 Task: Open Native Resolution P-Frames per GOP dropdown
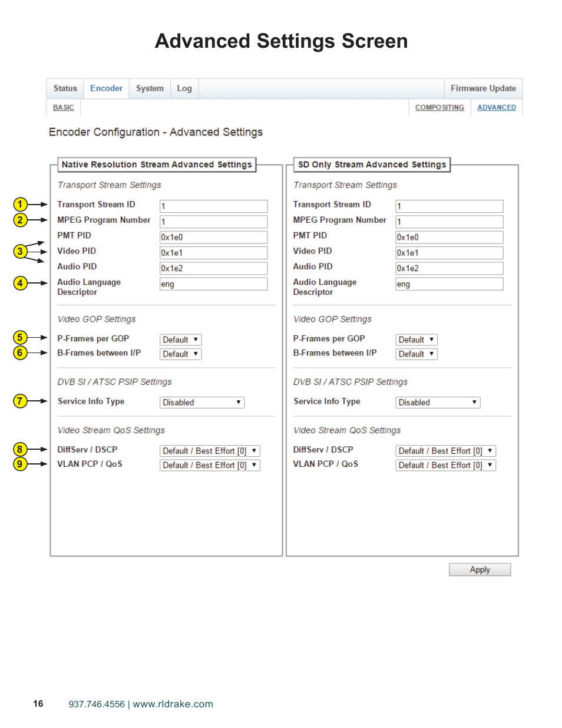click(180, 340)
